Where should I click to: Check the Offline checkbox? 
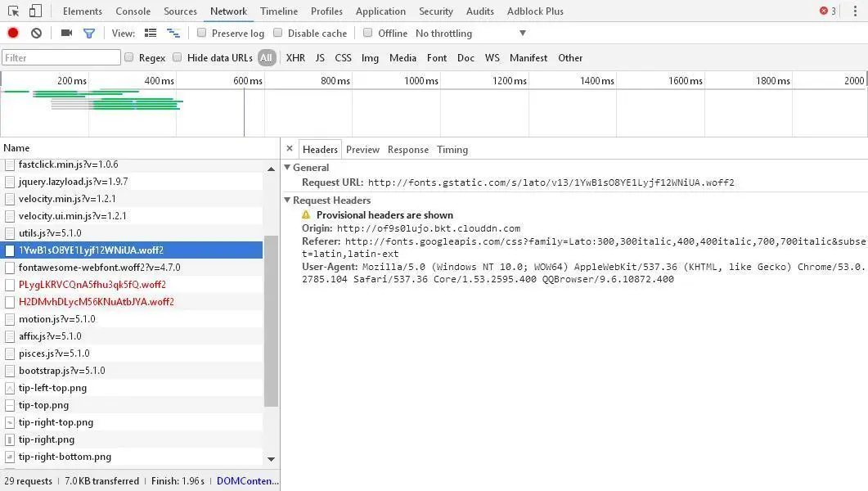click(367, 33)
